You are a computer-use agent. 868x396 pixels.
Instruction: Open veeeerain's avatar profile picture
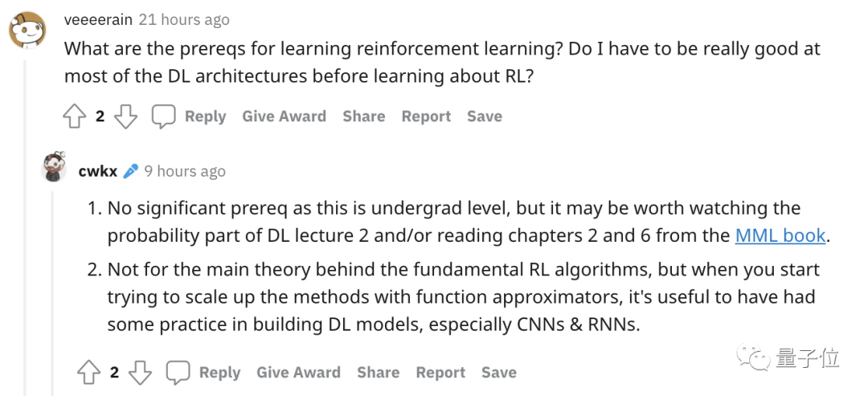click(x=27, y=31)
